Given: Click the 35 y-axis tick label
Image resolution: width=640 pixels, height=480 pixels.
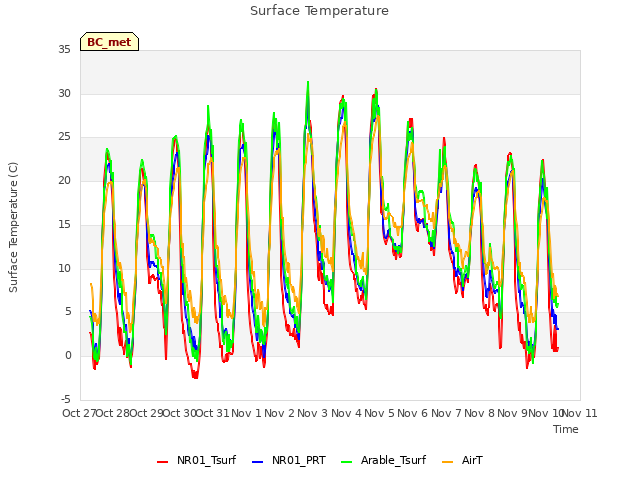Looking at the screenshot, I should point(64,49).
